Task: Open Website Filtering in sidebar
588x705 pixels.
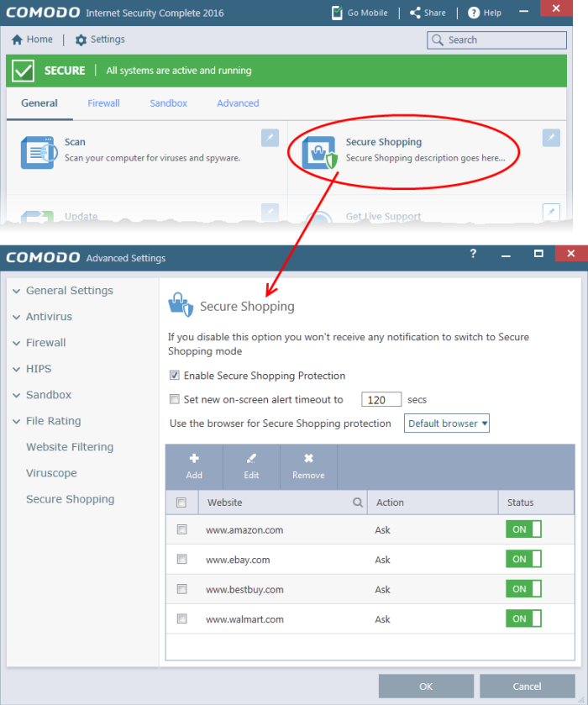Action: tap(70, 447)
